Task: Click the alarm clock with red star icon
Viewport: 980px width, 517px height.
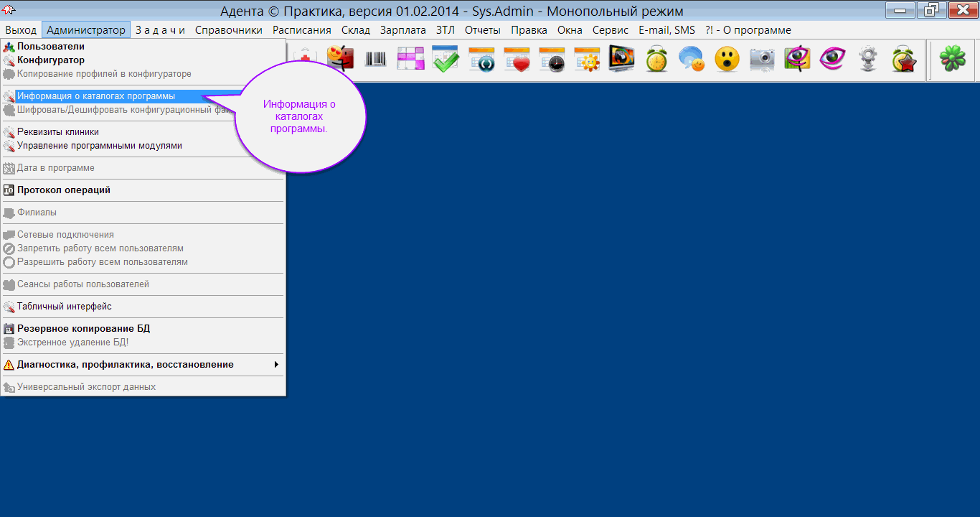Action: pyautogui.click(x=904, y=60)
